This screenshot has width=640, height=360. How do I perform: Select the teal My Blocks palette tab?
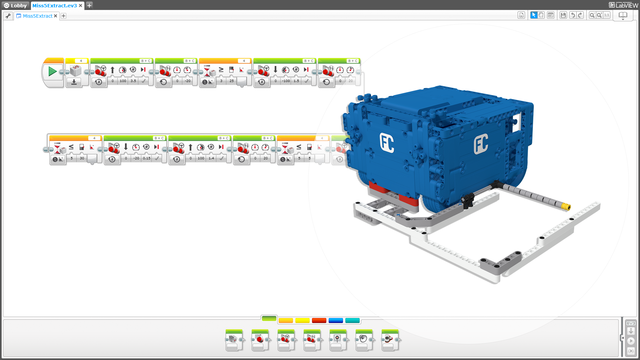(353, 320)
